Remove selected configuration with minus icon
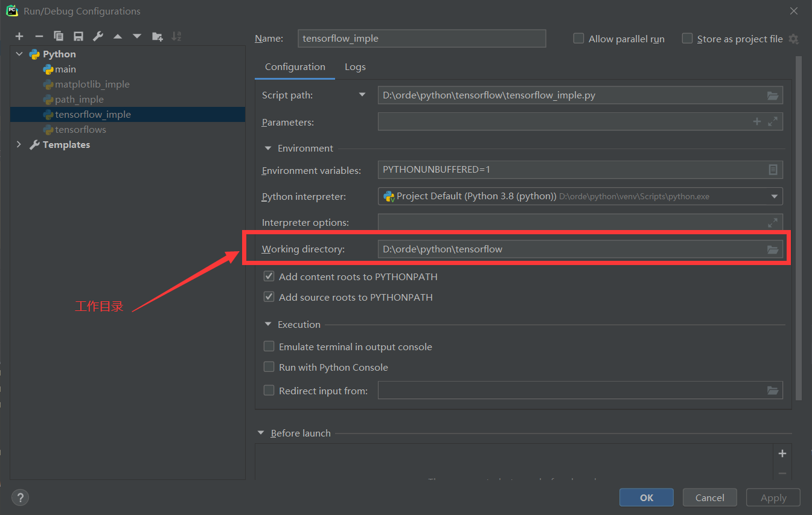This screenshot has height=515, width=812. pos(39,36)
